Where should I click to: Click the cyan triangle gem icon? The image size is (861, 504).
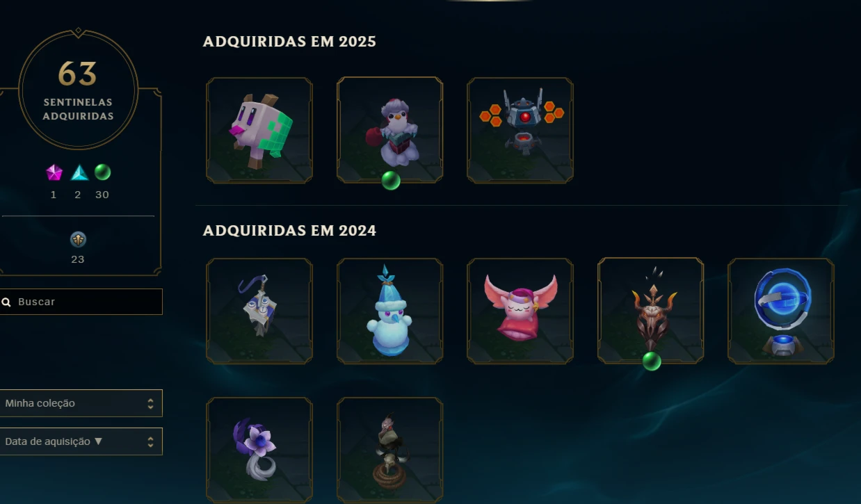(79, 172)
